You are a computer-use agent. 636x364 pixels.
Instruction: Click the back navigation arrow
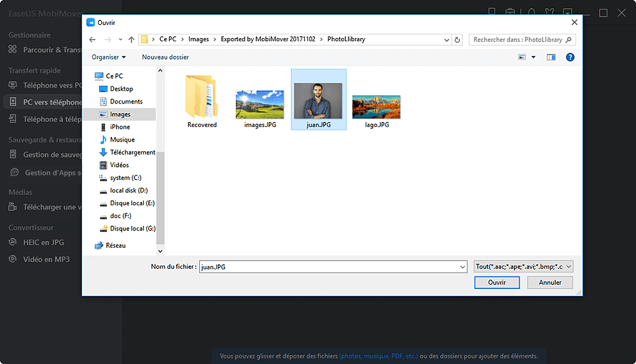pos(92,39)
